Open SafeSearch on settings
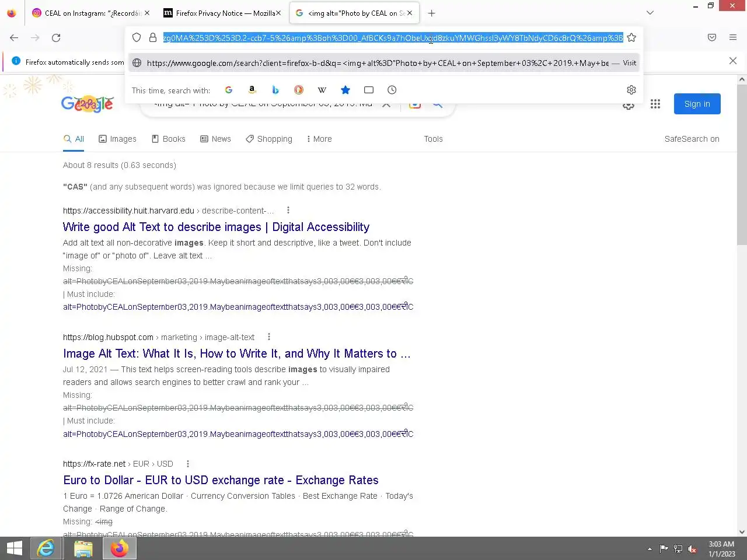 [692, 139]
